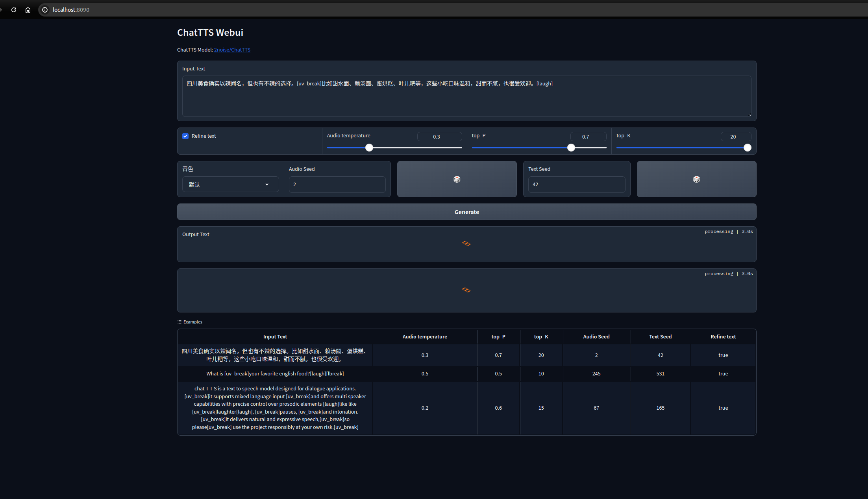Screen dimensions: 868x499
Task: Toggle the Refine text checkbox
Action: coord(185,136)
